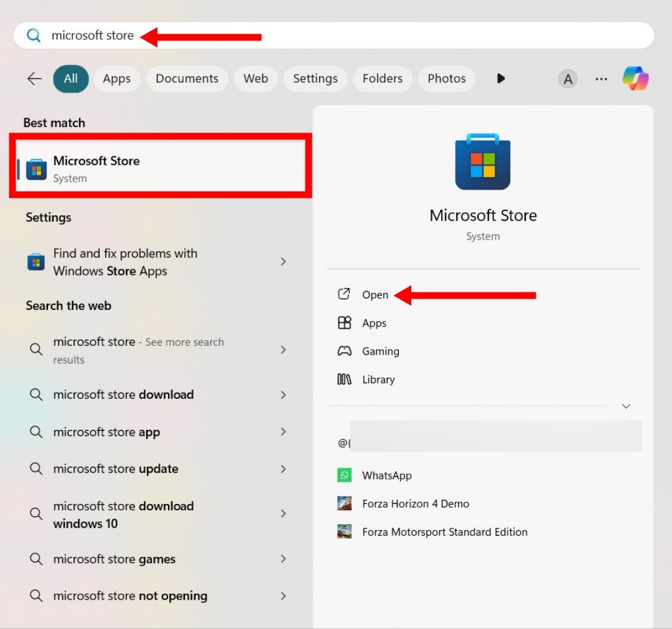Click the Gaming controller icon
This screenshot has height=629, width=672.
tap(344, 352)
